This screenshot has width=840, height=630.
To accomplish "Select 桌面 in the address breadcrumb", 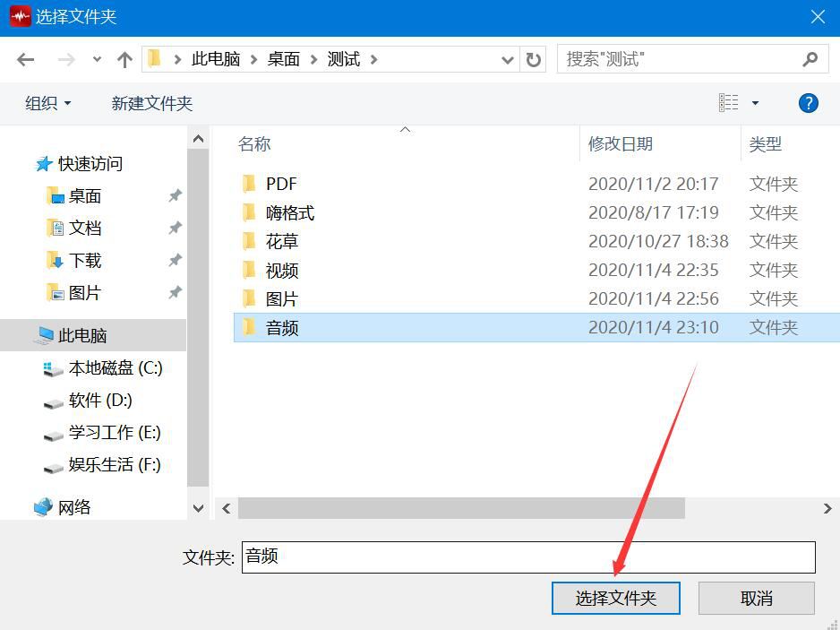I will coord(283,59).
